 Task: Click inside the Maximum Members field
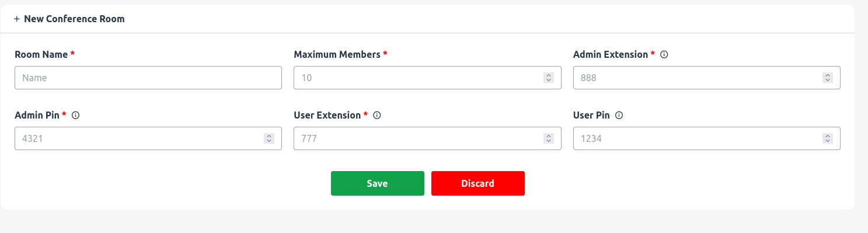[427, 77]
